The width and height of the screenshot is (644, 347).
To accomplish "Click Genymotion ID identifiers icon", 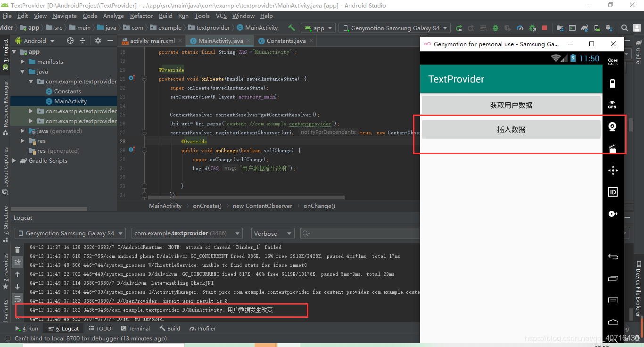I will coord(612,192).
